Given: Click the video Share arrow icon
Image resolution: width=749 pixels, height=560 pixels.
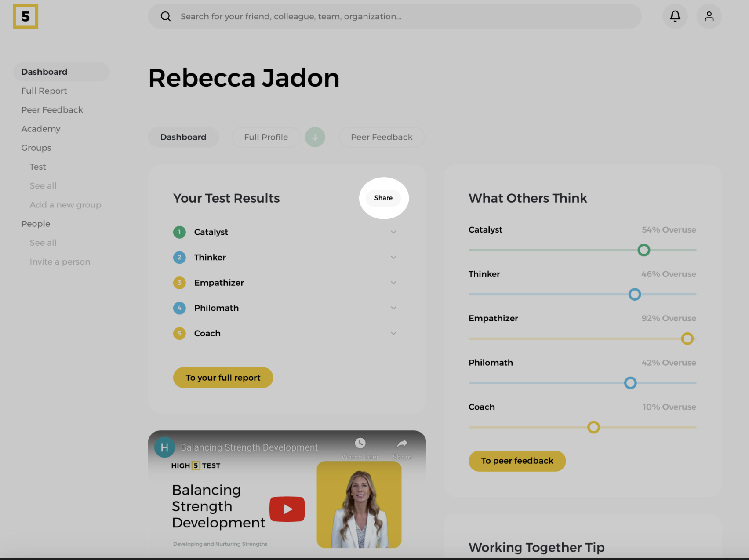Looking at the screenshot, I should pos(402,443).
